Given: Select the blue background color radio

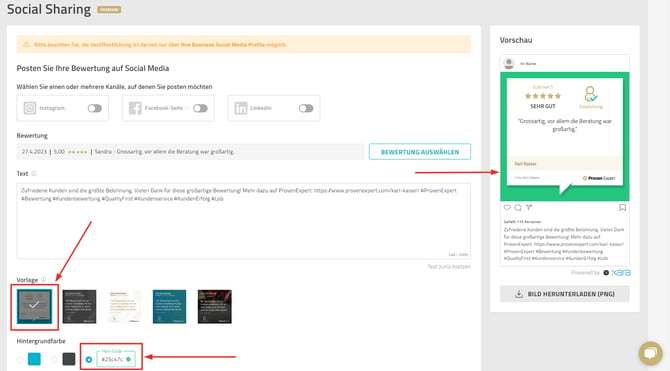Looking at the screenshot, I should click(x=20, y=359).
